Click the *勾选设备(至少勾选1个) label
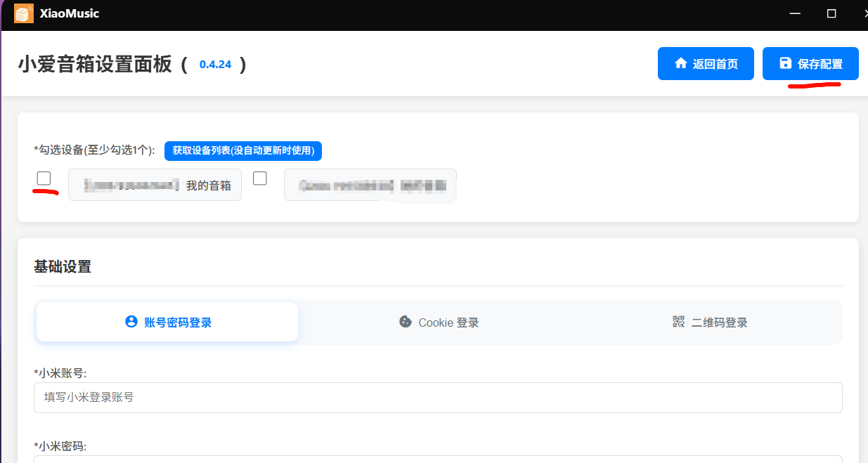 coord(94,150)
